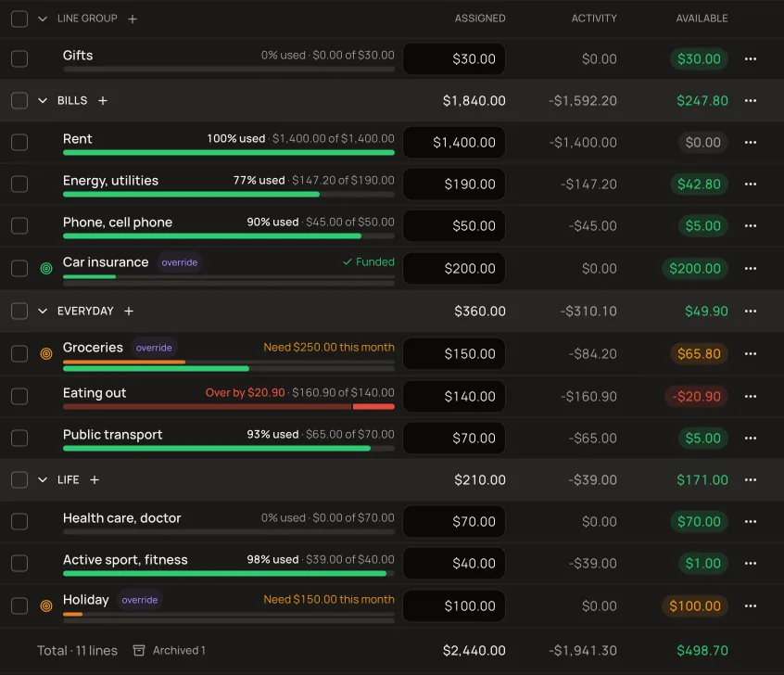Edit the Rent assigned amount $1,400.00

454,143
